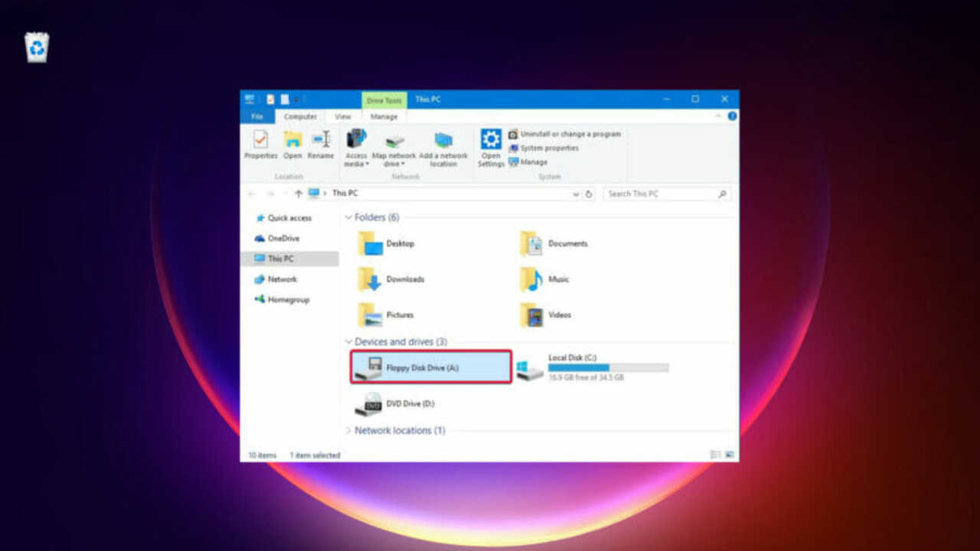Viewport: 980px width, 551px height.
Task: Click the "1 item selected" status text
Action: (315, 455)
